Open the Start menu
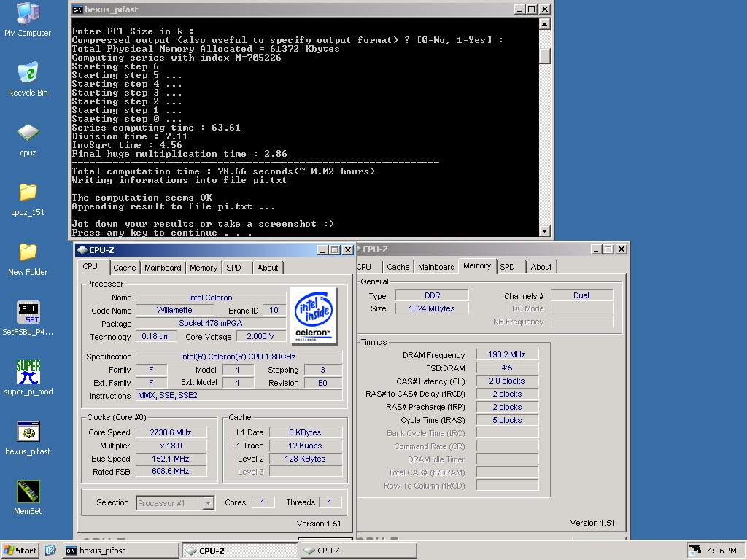Image resolution: width=747 pixels, height=560 pixels. pyautogui.click(x=20, y=551)
